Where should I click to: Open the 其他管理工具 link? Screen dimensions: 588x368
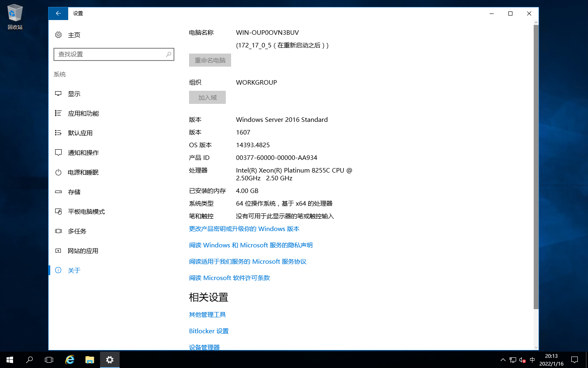click(207, 314)
